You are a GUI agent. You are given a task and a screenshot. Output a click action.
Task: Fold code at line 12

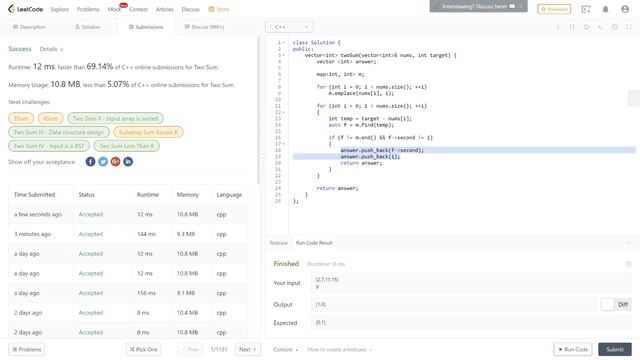[284, 112]
